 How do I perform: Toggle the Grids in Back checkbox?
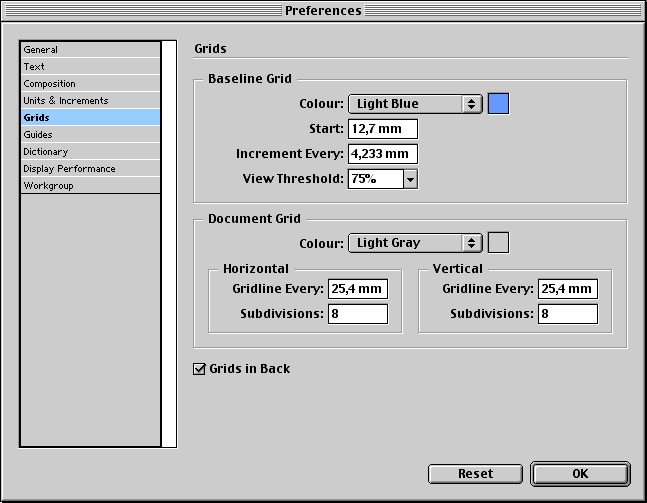click(x=199, y=368)
